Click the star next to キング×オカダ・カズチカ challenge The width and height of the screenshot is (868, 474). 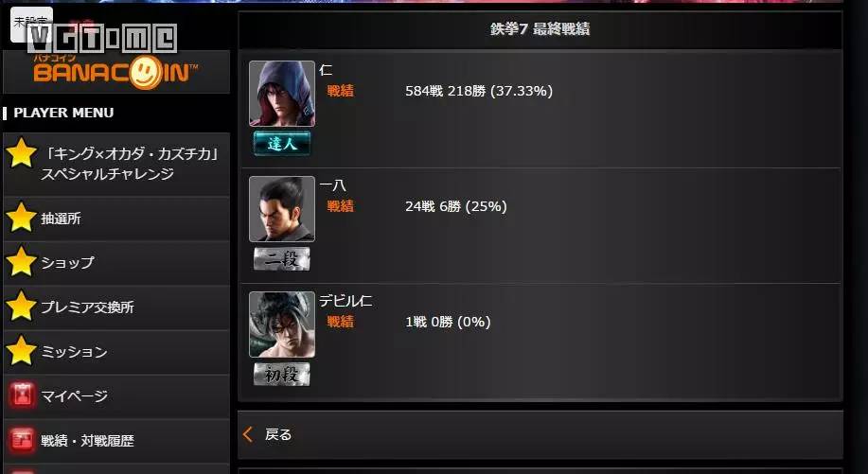point(21,153)
